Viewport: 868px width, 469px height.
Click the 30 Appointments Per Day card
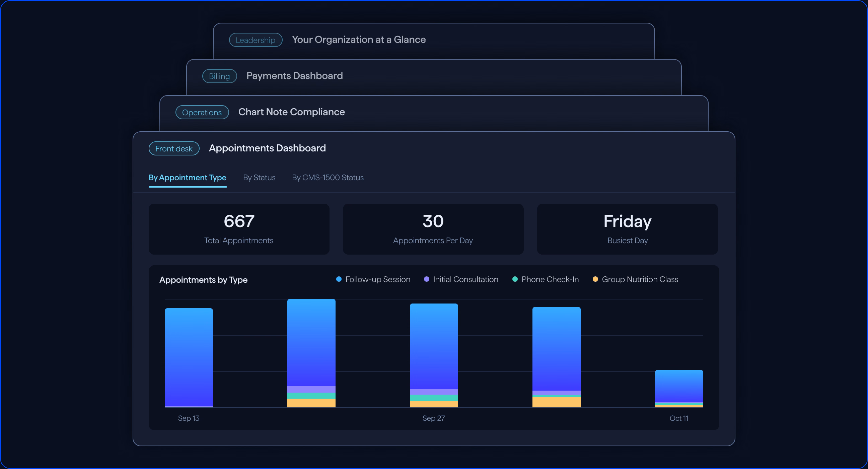tap(433, 229)
